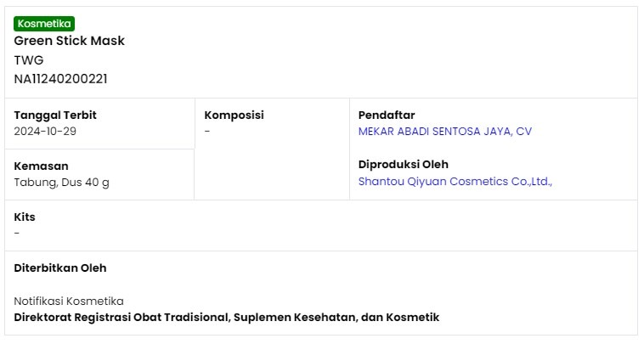Click the issue date 2024-10-29
644x344 pixels.
point(45,132)
